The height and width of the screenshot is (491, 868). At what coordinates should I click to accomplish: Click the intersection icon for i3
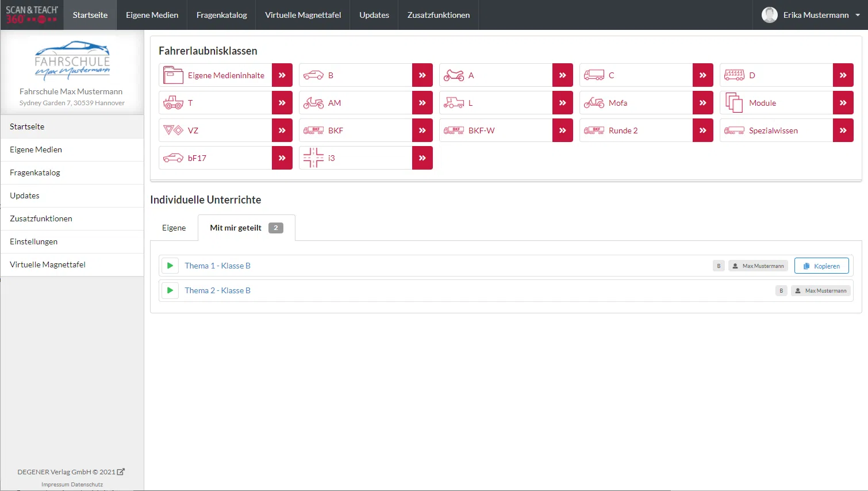point(313,158)
